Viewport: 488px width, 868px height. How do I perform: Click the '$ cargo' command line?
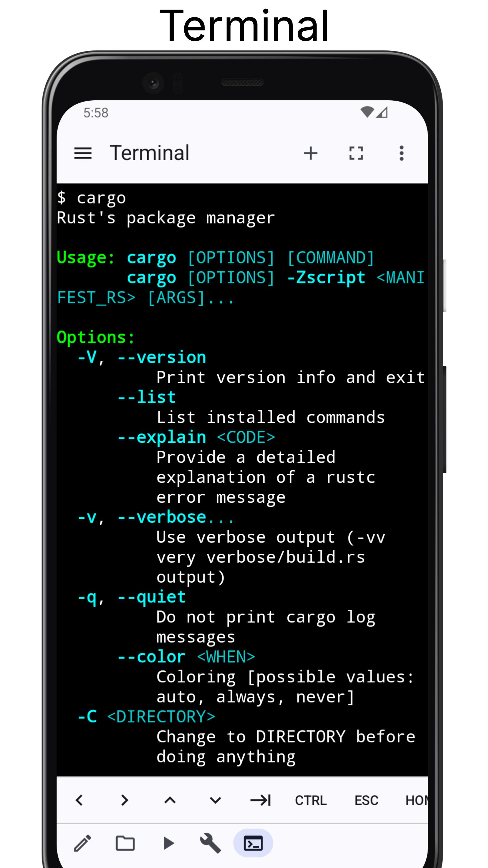pos(91,198)
